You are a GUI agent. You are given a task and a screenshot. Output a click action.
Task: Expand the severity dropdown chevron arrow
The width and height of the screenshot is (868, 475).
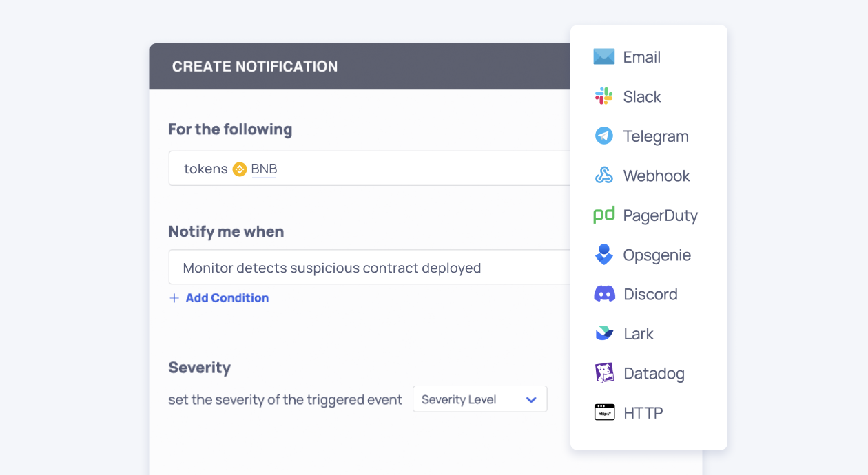coord(531,400)
